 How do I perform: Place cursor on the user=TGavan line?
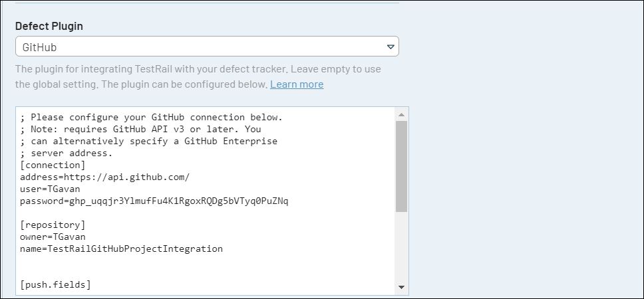pyautogui.click(x=50, y=189)
